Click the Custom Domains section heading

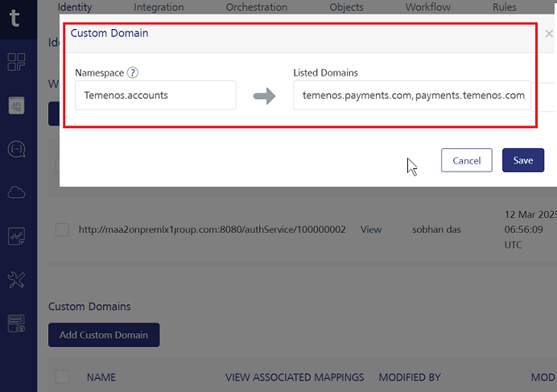point(89,307)
